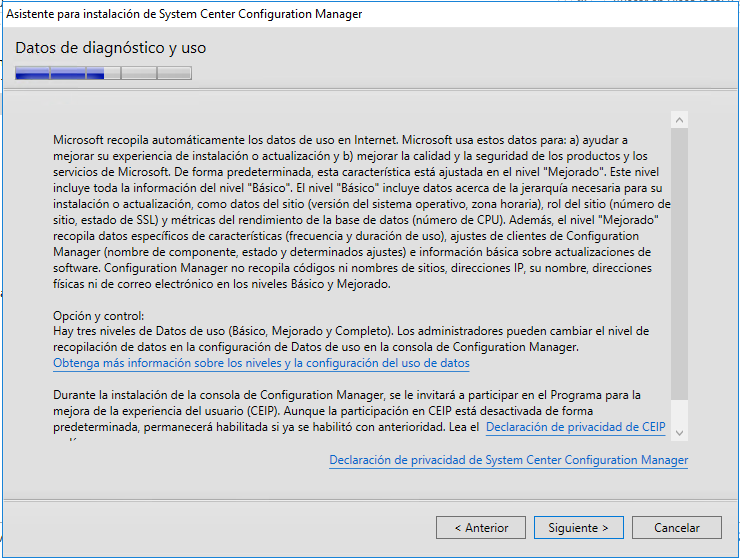Open Declaración de privacidad de System Center Configuration Manager
The width and height of the screenshot is (740, 558).
click(508, 460)
